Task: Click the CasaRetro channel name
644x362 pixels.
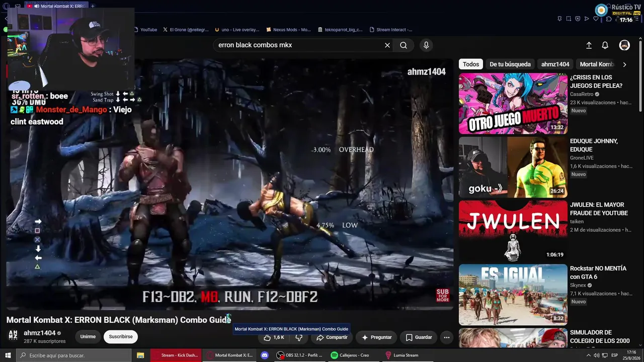Action: click(582, 94)
